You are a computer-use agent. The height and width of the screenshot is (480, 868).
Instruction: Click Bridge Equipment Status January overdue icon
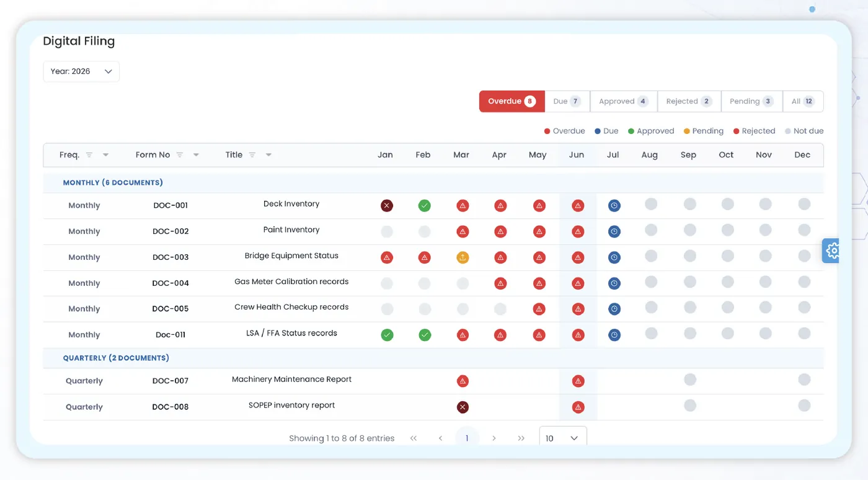(387, 257)
